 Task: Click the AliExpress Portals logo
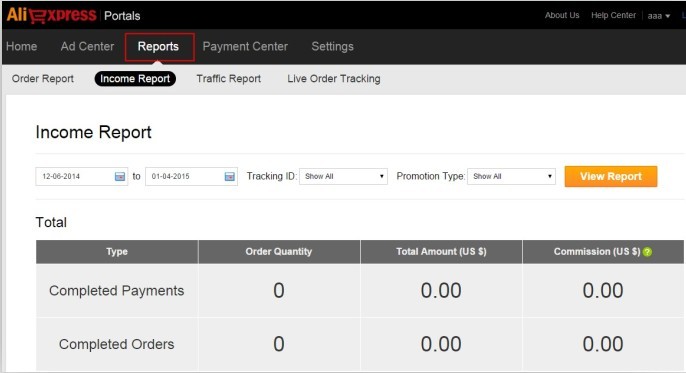pos(73,15)
